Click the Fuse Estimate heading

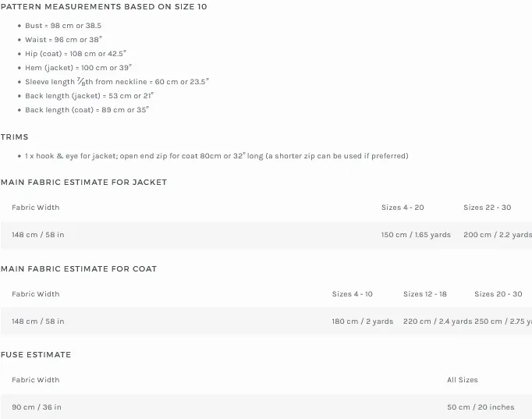pyautogui.click(x=36, y=355)
